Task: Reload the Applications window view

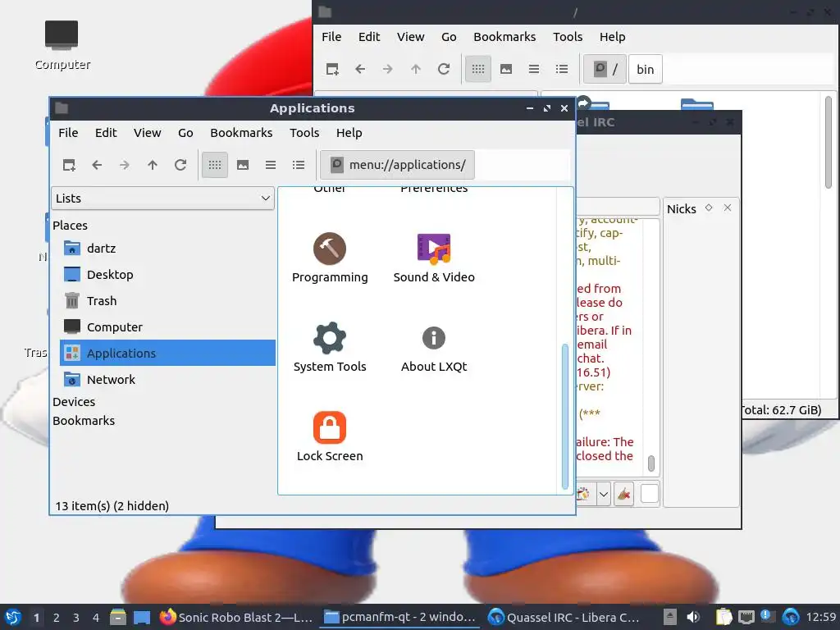Action: tap(180, 165)
